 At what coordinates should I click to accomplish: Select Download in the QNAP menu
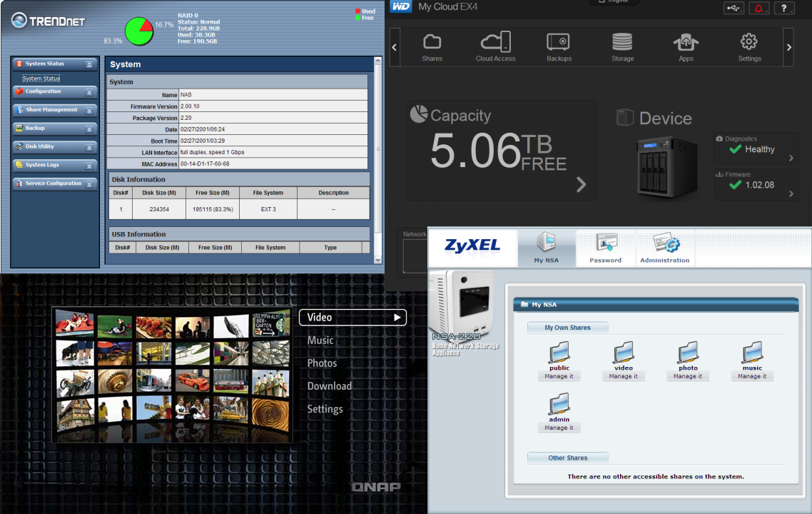pos(330,386)
